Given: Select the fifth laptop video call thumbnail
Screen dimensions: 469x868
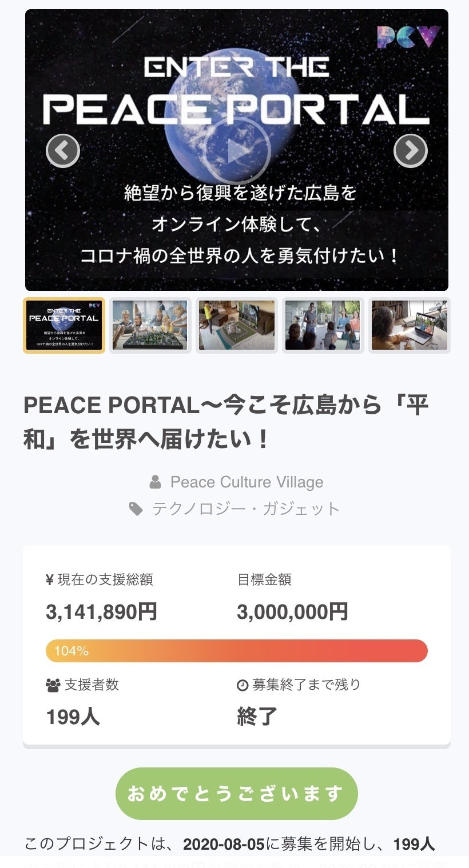Looking at the screenshot, I should [410, 325].
